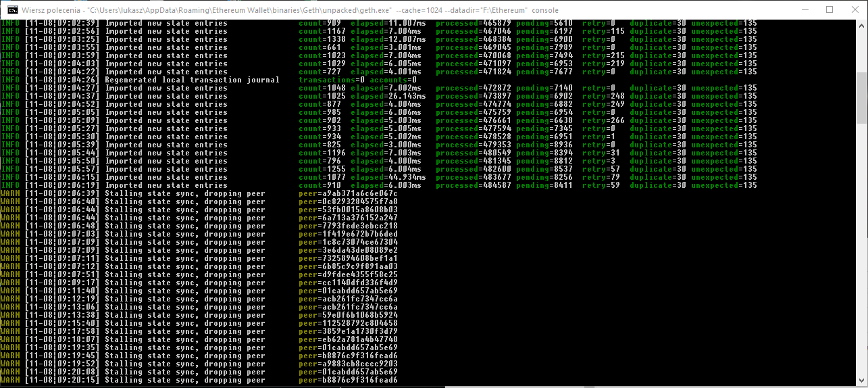Open the console system menu icon in title bar
868x388 pixels.
11,9
